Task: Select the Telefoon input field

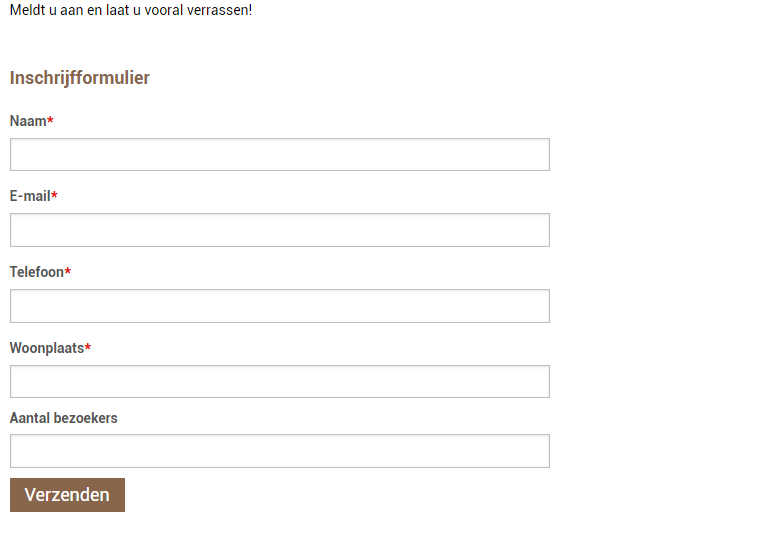Action: (x=279, y=306)
